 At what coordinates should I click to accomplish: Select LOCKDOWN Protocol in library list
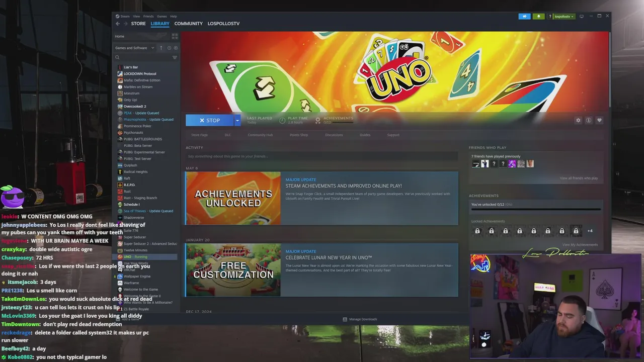click(x=140, y=73)
